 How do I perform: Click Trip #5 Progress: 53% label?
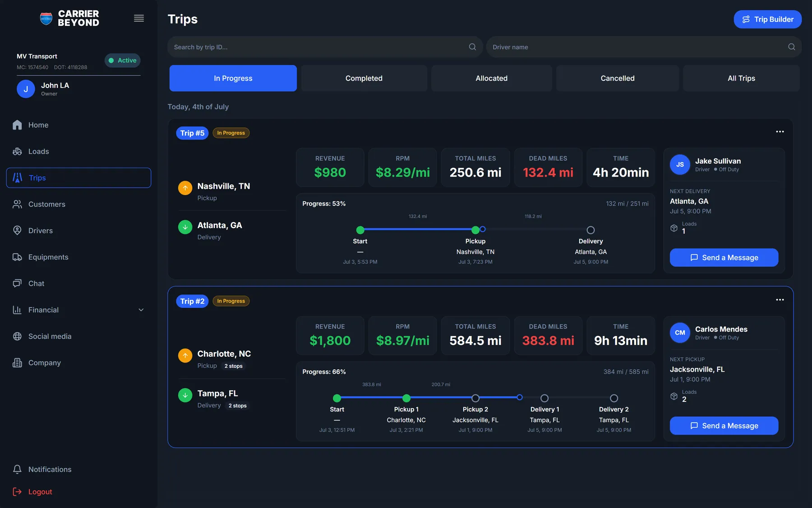click(324, 204)
